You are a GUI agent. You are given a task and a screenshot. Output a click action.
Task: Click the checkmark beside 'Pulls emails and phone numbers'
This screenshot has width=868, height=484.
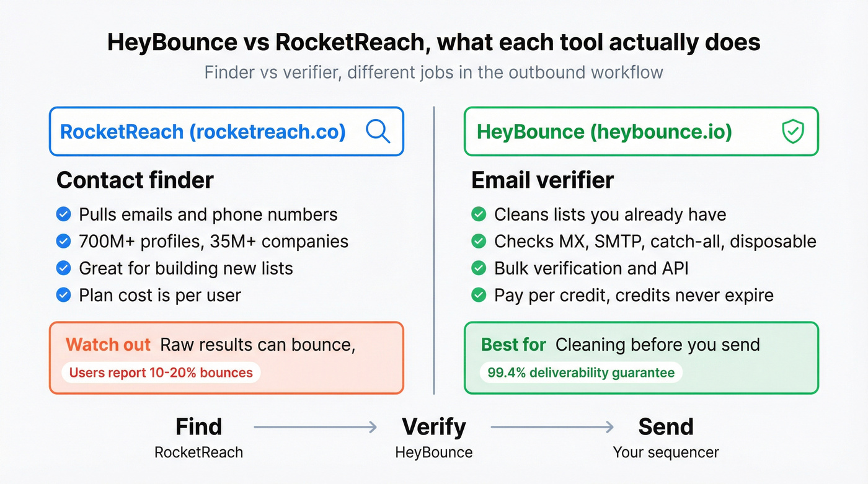pyautogui.click(x=63, y=214)
